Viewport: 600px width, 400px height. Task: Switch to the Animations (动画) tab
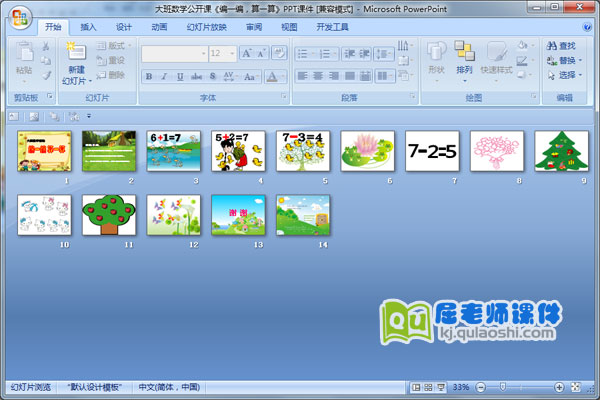tap(159, 27)
